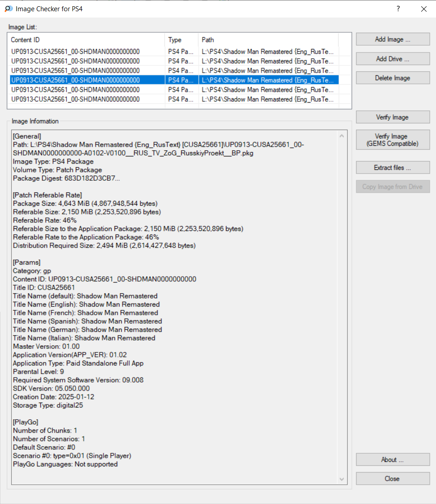Click the 'Title Name (Italian)' line
Image resolution: width=436 pixels, height=504 pixels.
click(x=84, y=338)
